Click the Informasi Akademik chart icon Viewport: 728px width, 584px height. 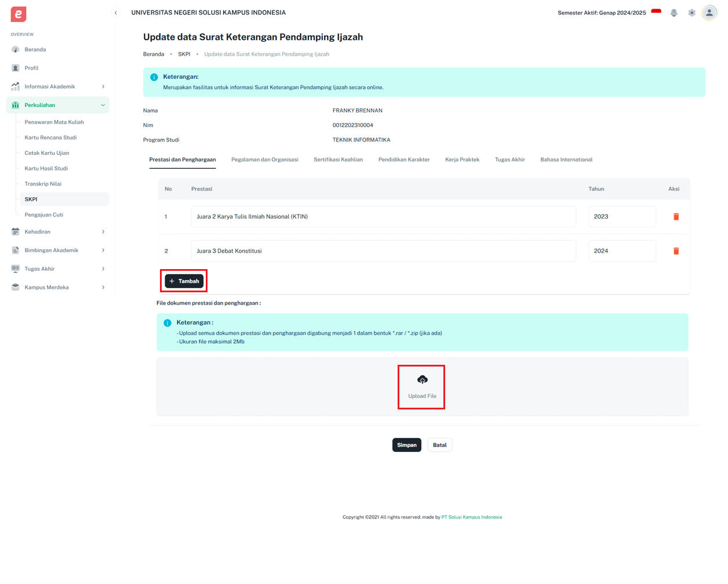click(x=16, y=86)
